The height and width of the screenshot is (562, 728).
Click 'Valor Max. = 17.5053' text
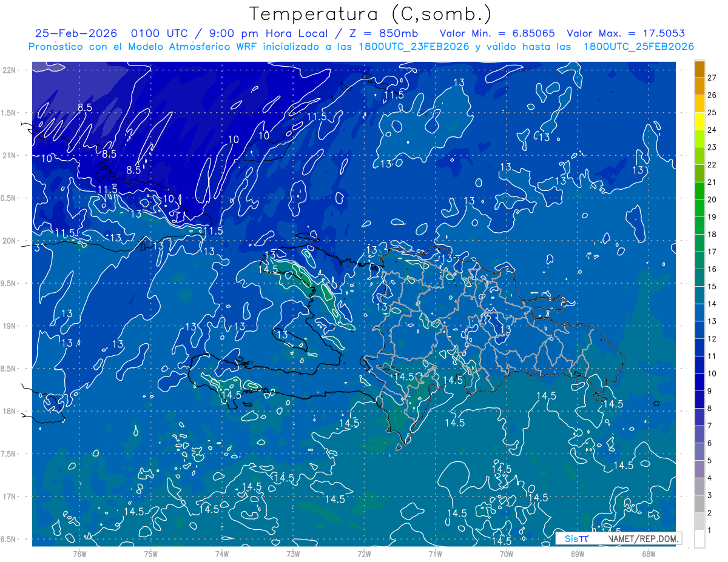pos(625,33)
